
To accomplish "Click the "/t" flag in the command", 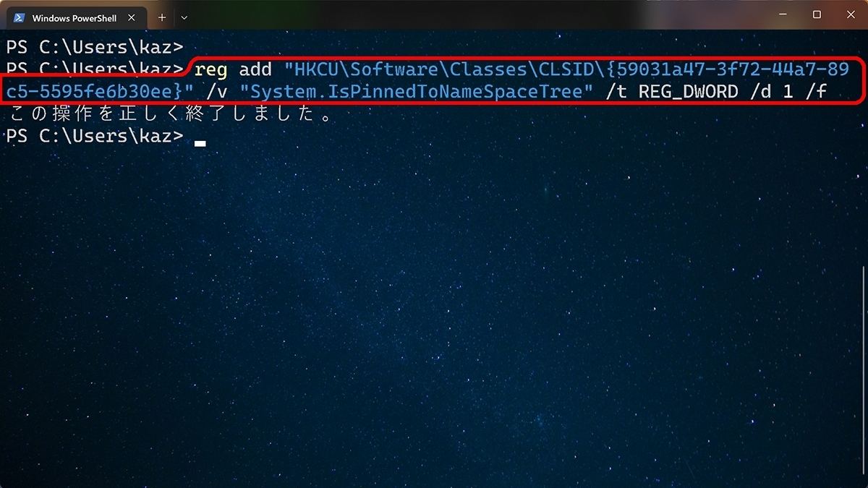I will point(616,92).
